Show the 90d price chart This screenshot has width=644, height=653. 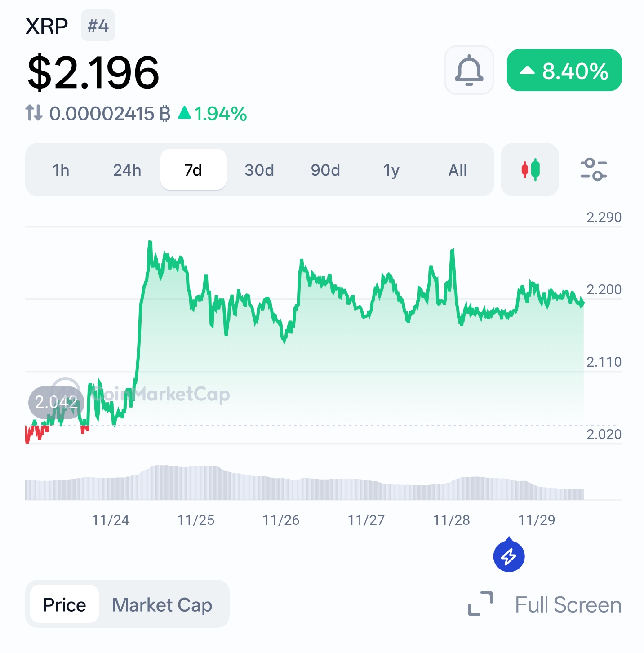point(325,170)
